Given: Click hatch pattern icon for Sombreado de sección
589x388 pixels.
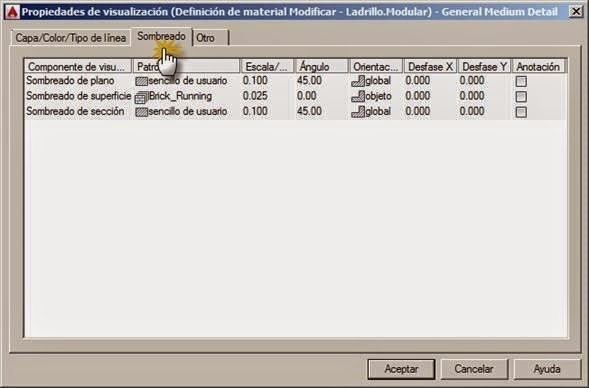Looking at the screenshot, I should [141, 112].
